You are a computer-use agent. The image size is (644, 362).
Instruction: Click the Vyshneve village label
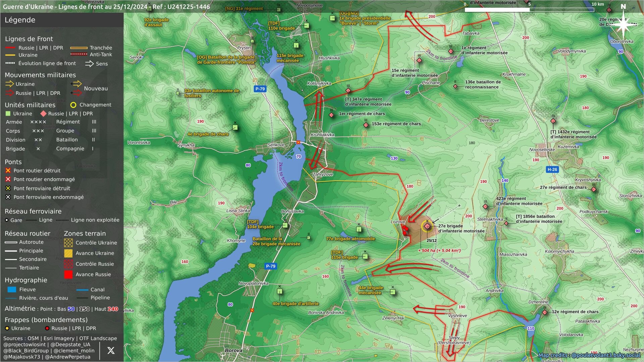pos(457,316)
